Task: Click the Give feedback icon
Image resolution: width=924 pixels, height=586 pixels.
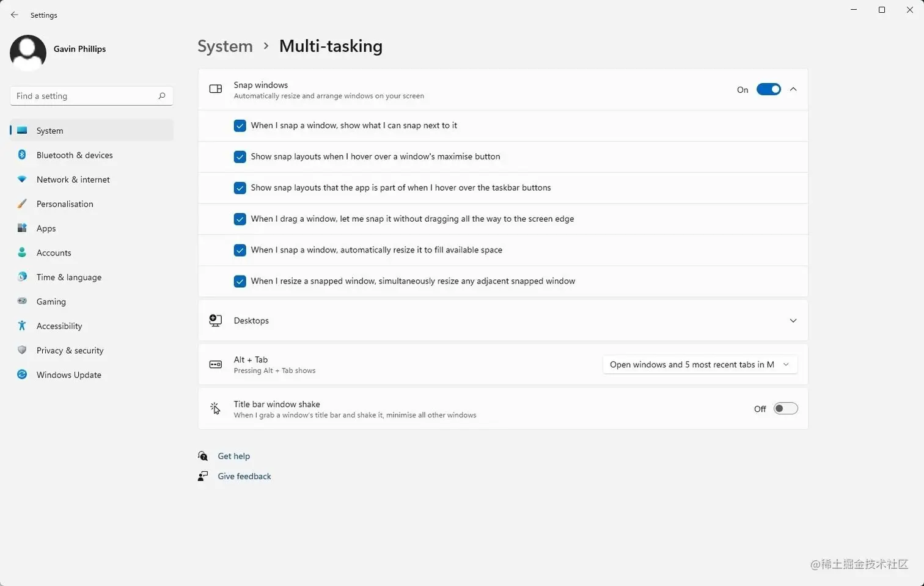Action: click(203, 476)
